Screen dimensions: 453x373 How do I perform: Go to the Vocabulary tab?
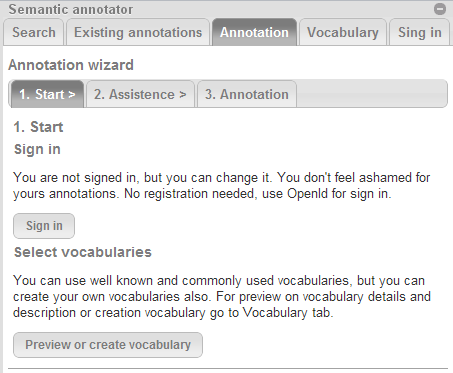[x=343, y=32]
